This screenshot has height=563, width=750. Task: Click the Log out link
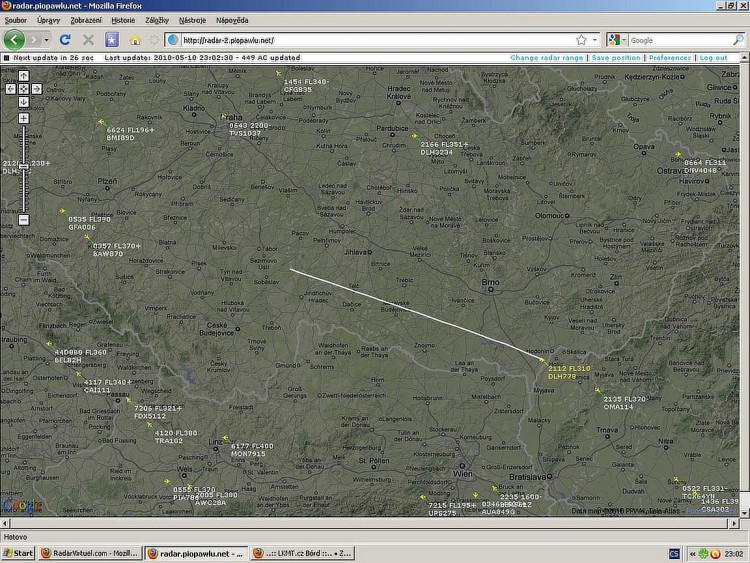click(713, 57)
